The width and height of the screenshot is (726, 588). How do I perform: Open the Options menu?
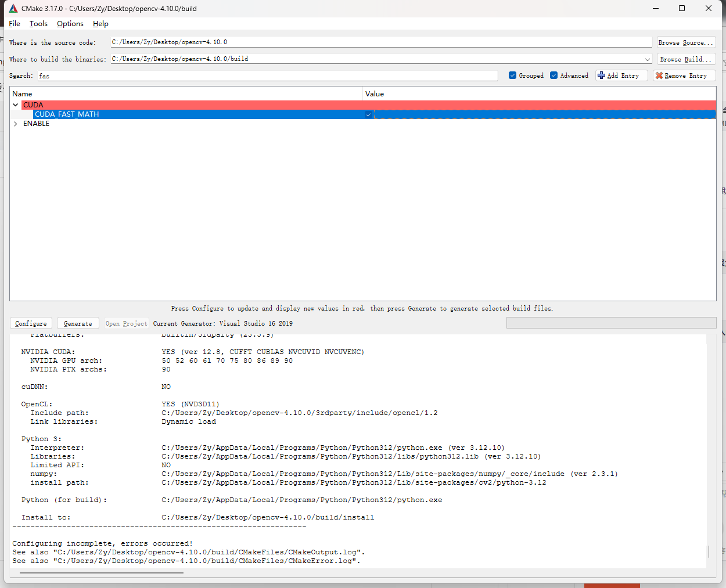[x=70, y=24]
